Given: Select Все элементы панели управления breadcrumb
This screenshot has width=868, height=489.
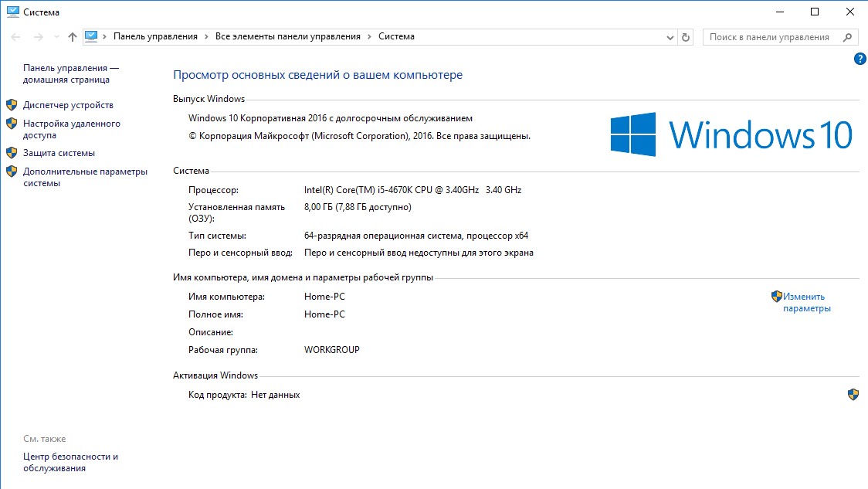Looking at the screenshot, I should tap(287, 36).
